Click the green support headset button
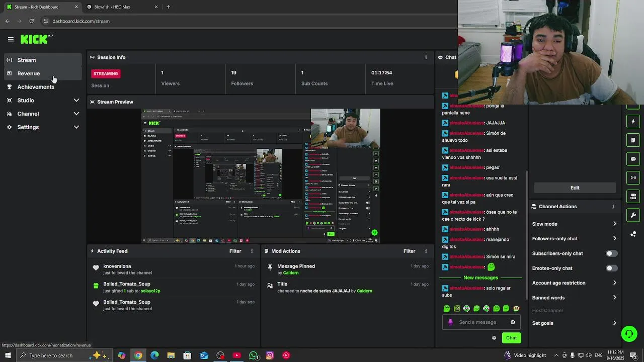The image size is (644, 362). (x=629, y=334)
